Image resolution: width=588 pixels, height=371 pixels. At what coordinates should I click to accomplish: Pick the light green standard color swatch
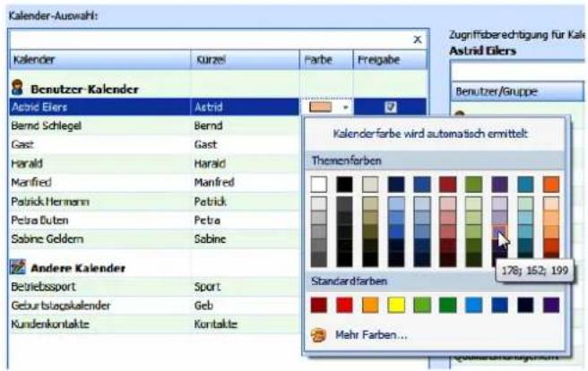(x=422, y=305)
